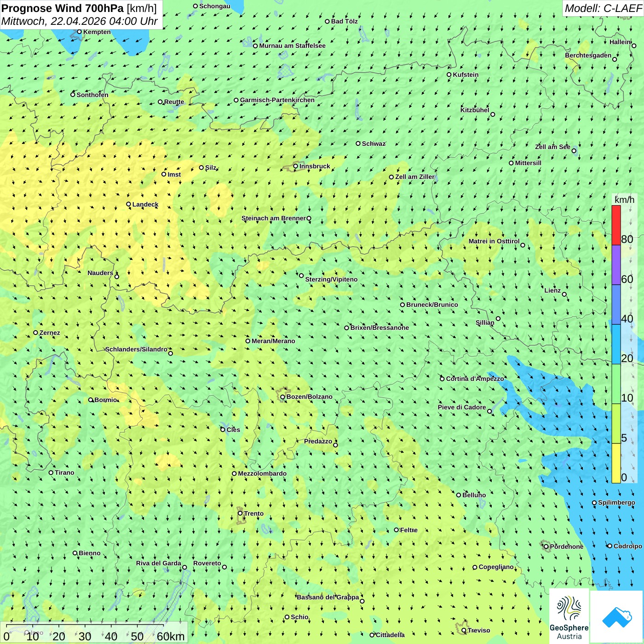Viewport: 644px width, 644px height.
Task: Click the Meran/Merano city label
Action: coord(273,341)
